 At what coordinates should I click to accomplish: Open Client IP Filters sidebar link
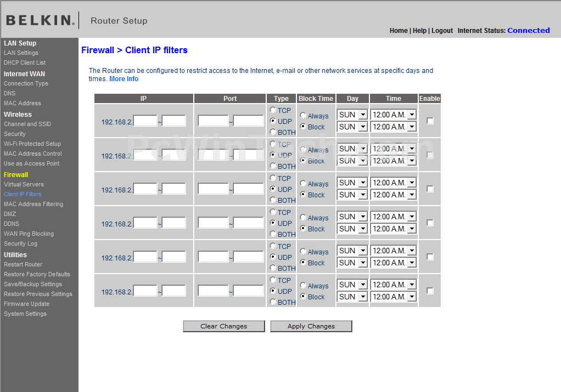click(x=23, y=195)
